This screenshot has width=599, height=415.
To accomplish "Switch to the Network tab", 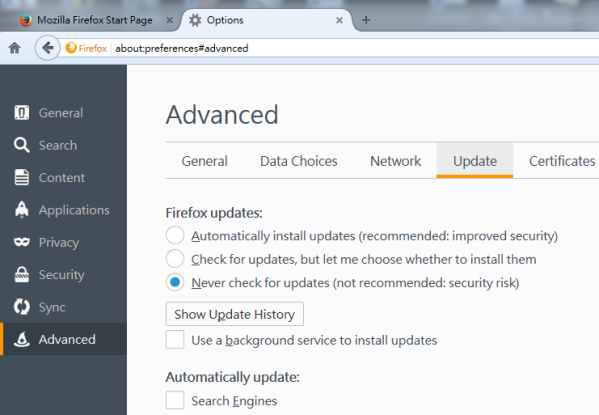I will pos(395,161).
